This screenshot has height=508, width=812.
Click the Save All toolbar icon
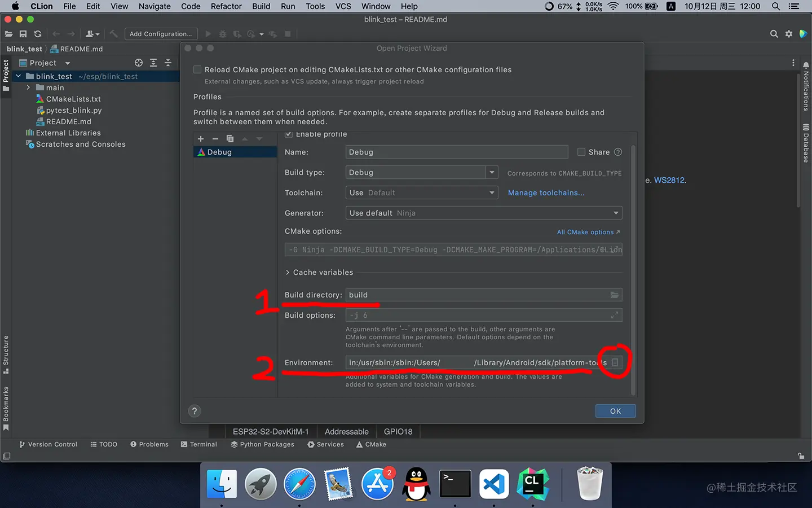[x=23, y=34]
